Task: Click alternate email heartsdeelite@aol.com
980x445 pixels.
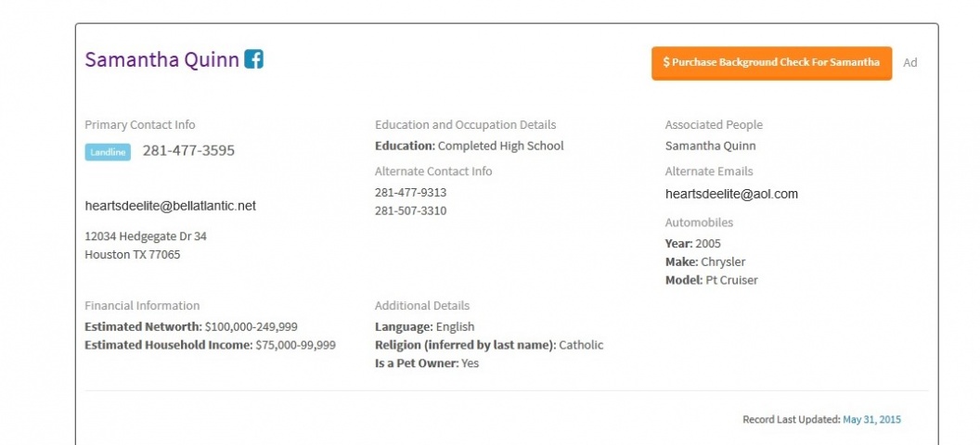Action: click(x=731, y=194)
